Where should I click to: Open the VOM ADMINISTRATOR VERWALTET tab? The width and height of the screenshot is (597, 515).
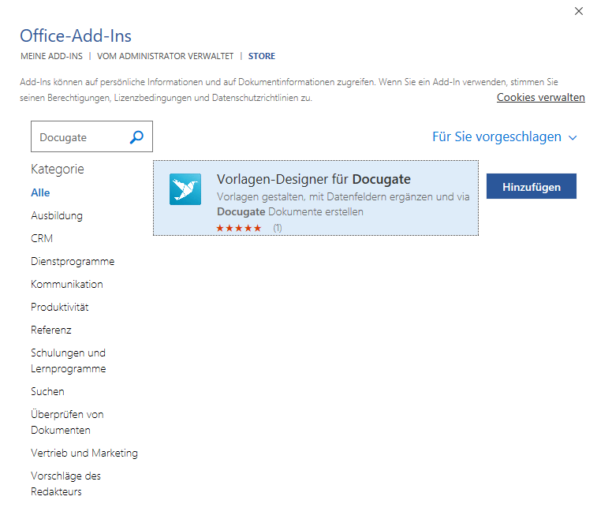(x=165, y=56)
